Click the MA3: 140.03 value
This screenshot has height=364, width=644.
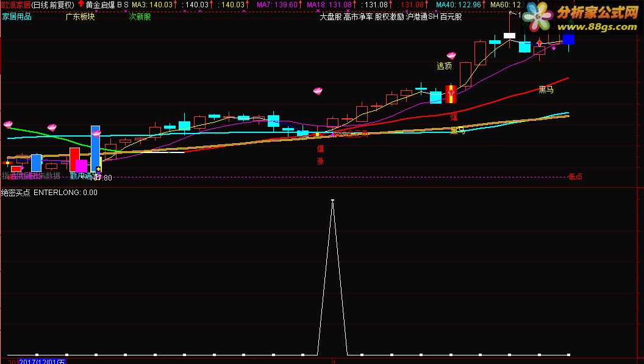point(152,5)
